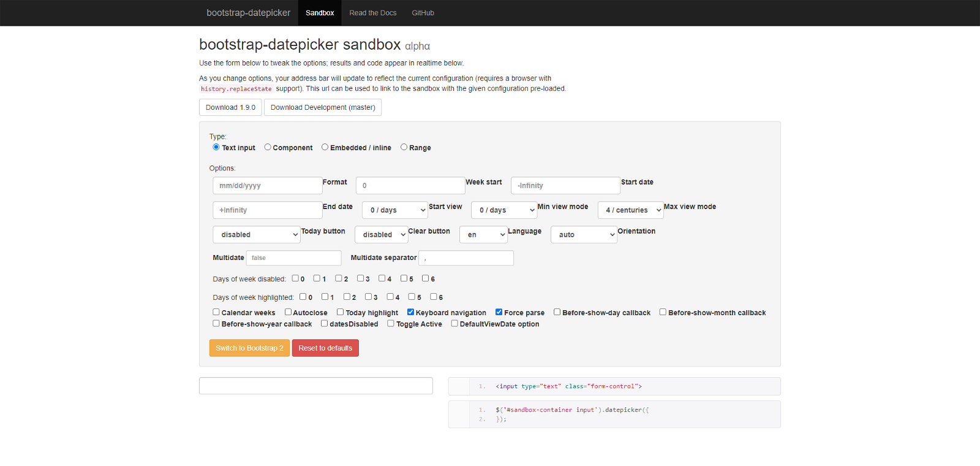Screen dimensions: 980x466
Task: Enable DefaultViewDate option checkbox
Action: (x=454, y=324)
